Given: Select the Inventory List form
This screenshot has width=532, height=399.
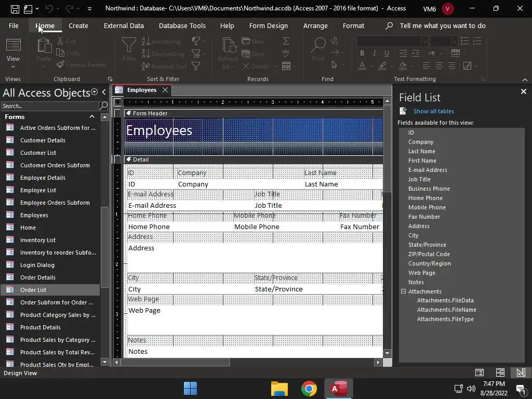Looking at the screenshot, I should click(x=50, y=240).
